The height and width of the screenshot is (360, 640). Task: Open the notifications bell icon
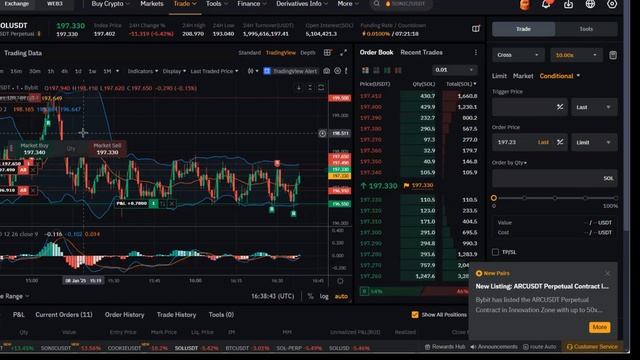(546, 4)
